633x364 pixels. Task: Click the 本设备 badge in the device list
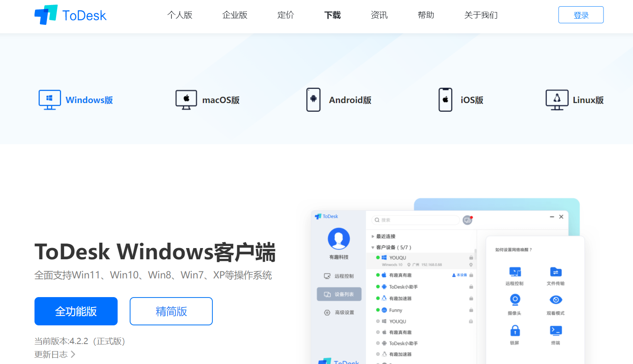coord(460,275)
